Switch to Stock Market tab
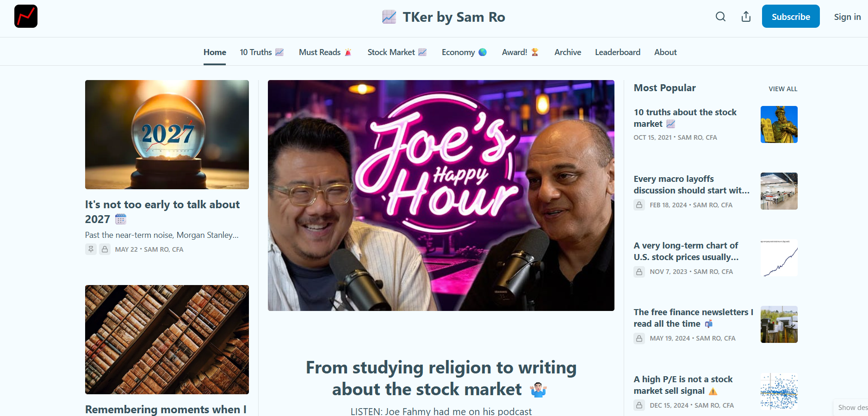 tap(397, 52)
